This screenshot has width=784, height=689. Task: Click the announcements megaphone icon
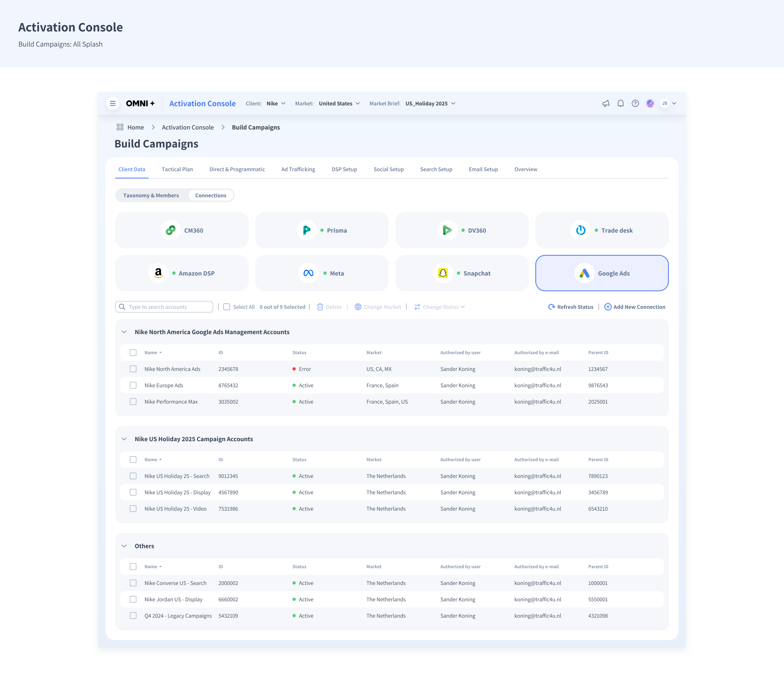(606, 103)
